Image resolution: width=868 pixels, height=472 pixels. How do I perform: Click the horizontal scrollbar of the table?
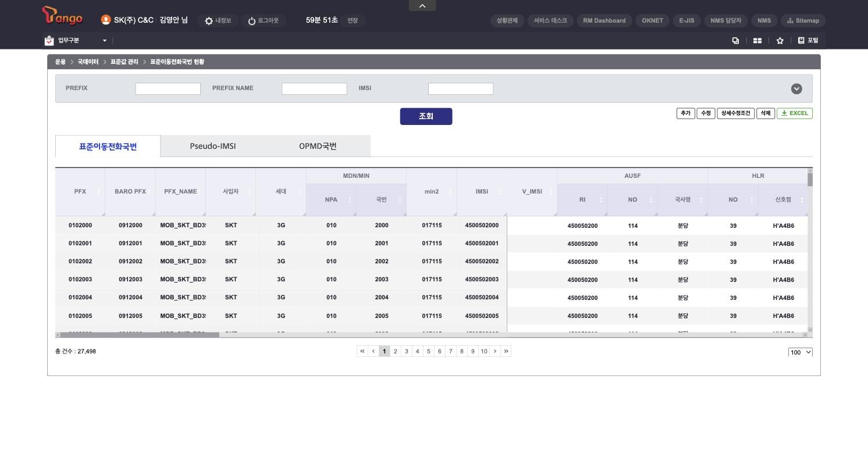tap(140, 335)
